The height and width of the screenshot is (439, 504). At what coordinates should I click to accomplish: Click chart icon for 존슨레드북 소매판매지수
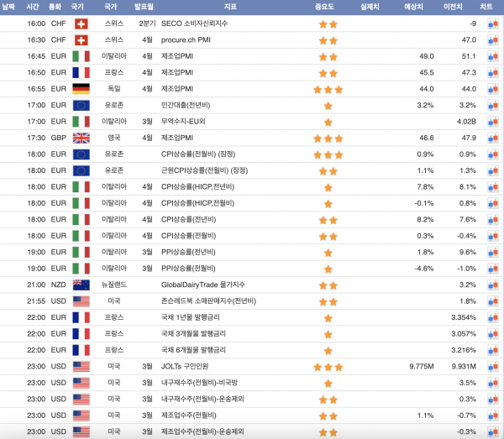(493, 301)
